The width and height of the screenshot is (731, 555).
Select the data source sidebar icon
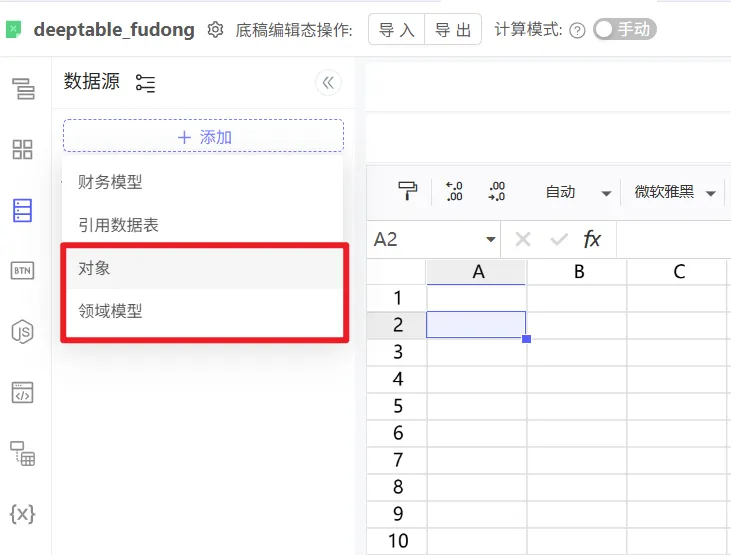click(22, 210)
